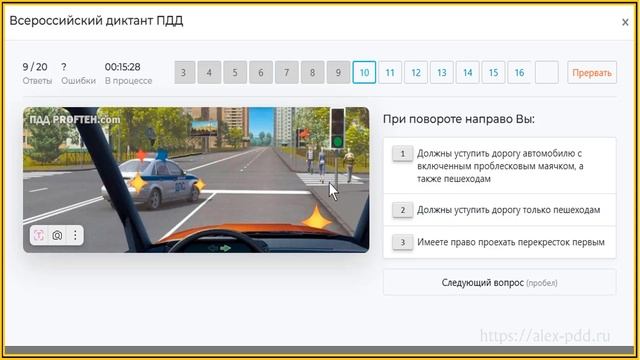
Task: Click the question text При повороте направо Вы:
Action: pyautogui.click(x=459, y=119)
